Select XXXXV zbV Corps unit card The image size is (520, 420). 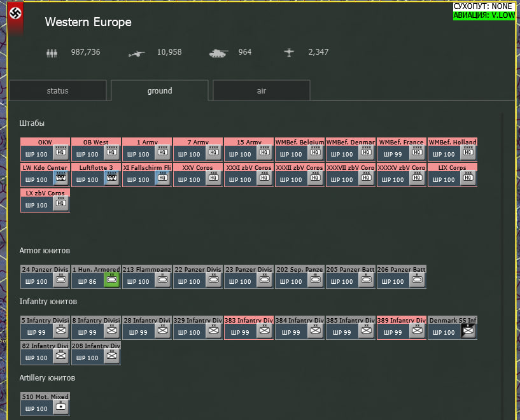point(402,175)
